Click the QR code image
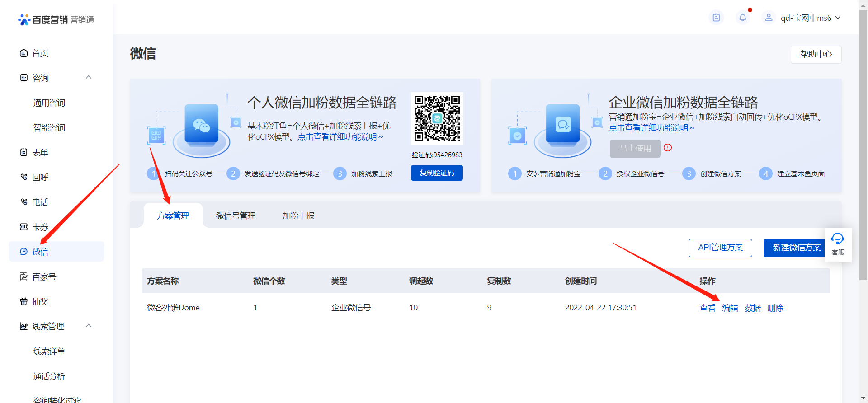 pyautogui.click(x=437, y=118)
